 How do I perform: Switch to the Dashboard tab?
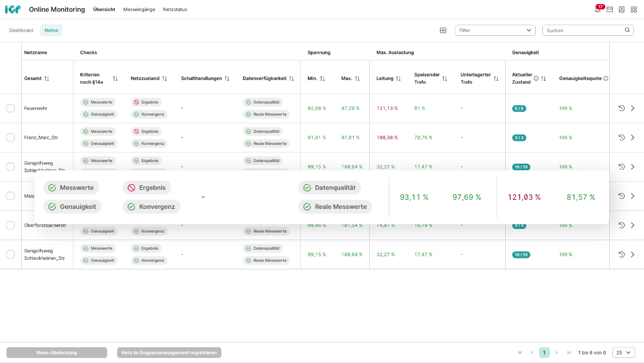point(21,30)
